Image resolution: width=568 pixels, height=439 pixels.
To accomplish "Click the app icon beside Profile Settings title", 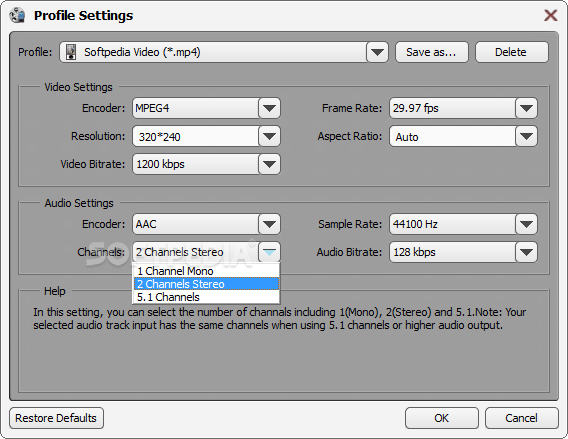I will (x=17, y=15).
